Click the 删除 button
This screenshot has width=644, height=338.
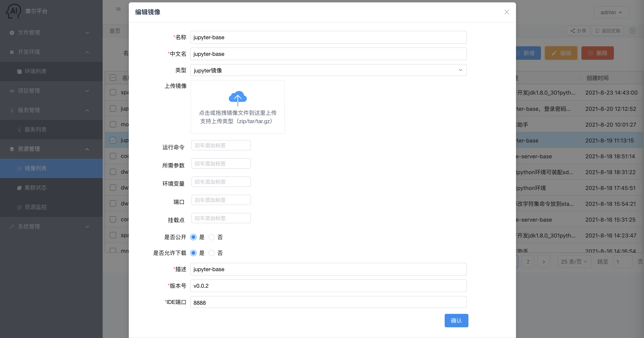click(597, 53)
